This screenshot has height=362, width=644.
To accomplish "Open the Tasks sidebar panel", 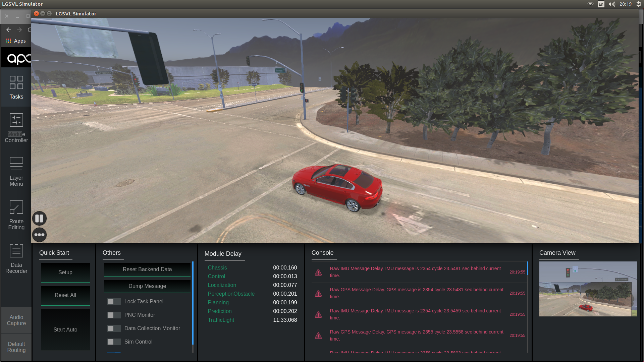I will point(16,87).
